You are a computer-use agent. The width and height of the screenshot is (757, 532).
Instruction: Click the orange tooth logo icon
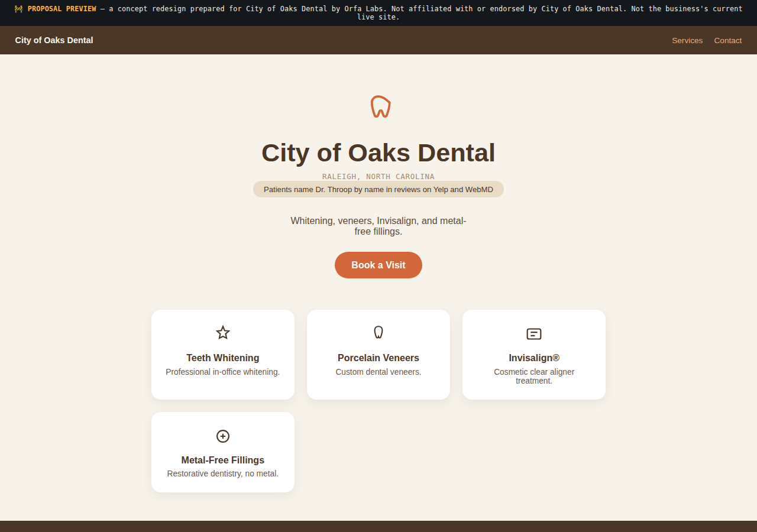point(381,106)
